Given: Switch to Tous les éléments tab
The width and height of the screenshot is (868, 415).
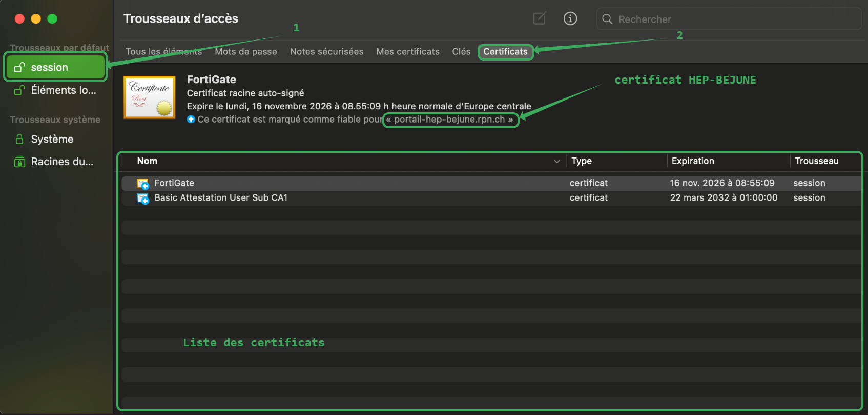Looking at the screenshot, I should click(164, 51).
